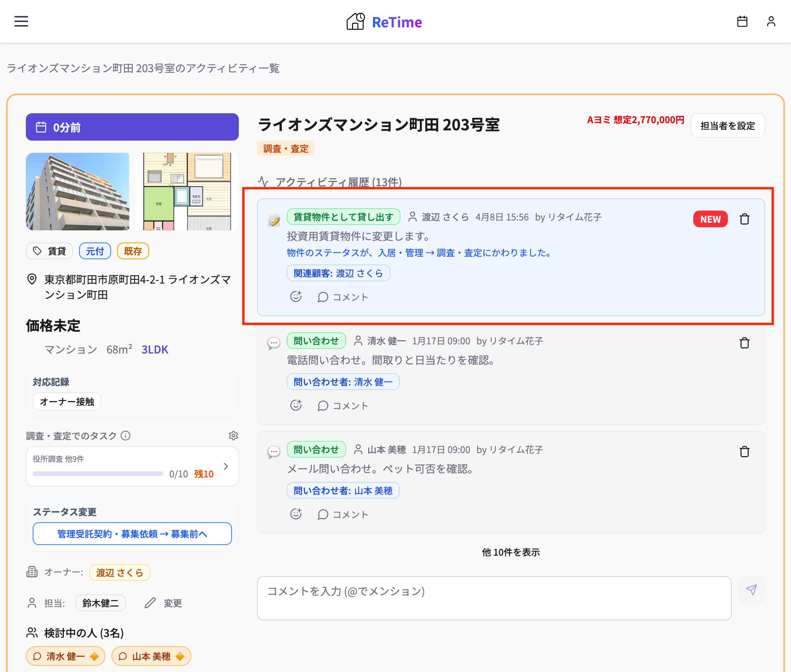Click speech bubble icon of 山本 美穂 activity
Viewport: 791px width, 672px height.
click(274, 452)
